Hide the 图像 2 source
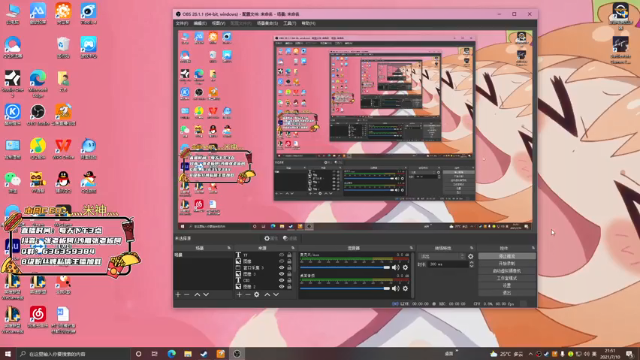Viewport: 640px width, 360px height. coord(281,287)
